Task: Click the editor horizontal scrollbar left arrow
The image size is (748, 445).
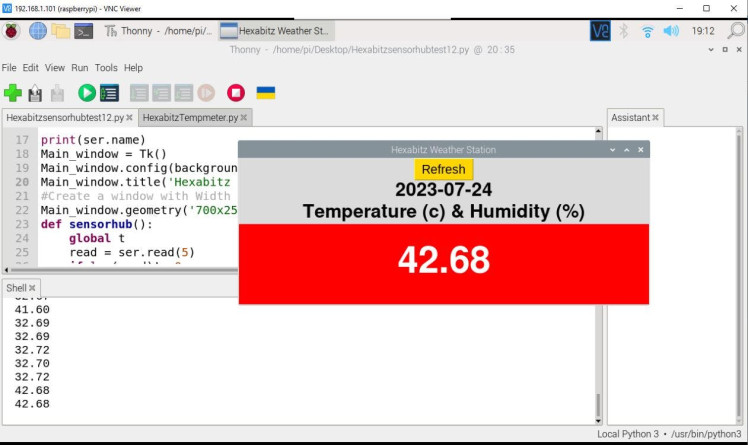Action: (6, 270)
